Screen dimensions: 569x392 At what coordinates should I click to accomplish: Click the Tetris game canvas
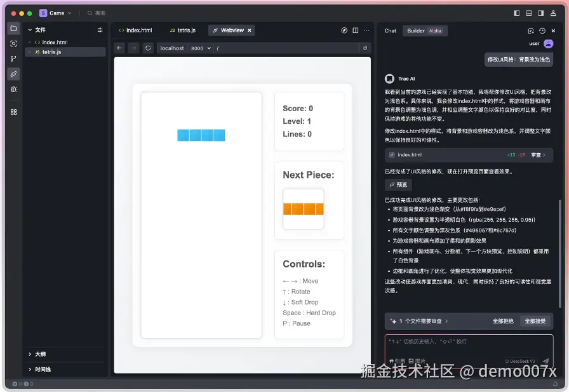(x=201, y=215)
